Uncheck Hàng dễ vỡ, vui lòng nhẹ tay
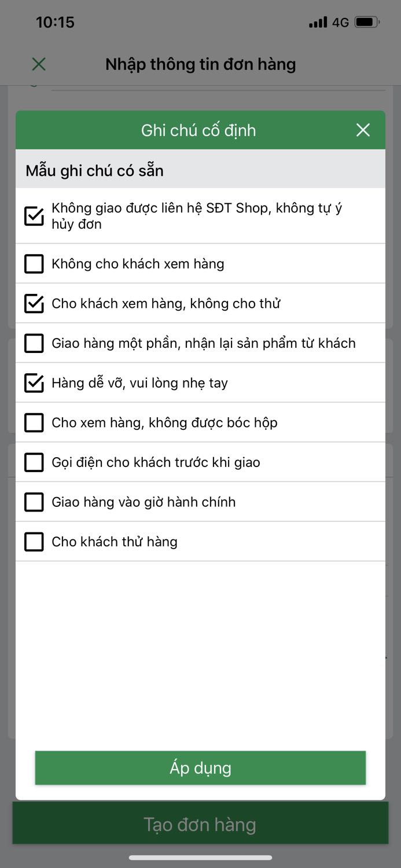Viewport: 401px width, 868px height. point(34,383)
